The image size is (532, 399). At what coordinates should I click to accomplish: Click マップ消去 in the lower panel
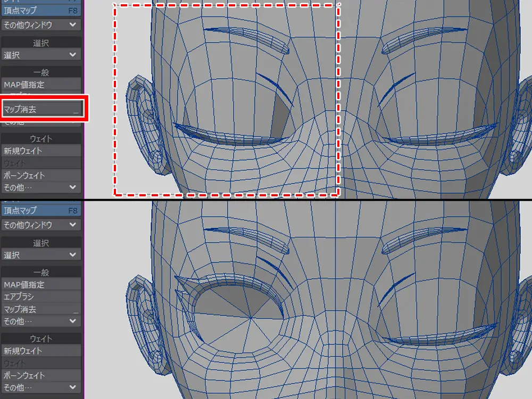41,309
